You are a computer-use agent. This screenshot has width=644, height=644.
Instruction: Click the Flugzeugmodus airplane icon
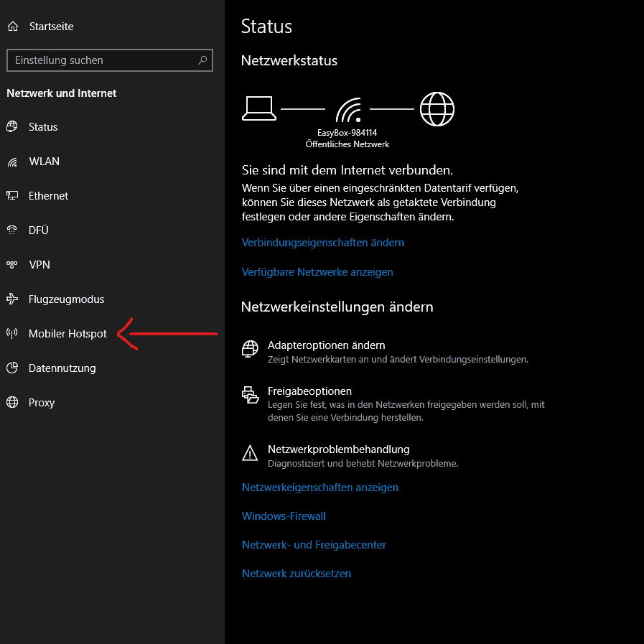click(12, 299)
